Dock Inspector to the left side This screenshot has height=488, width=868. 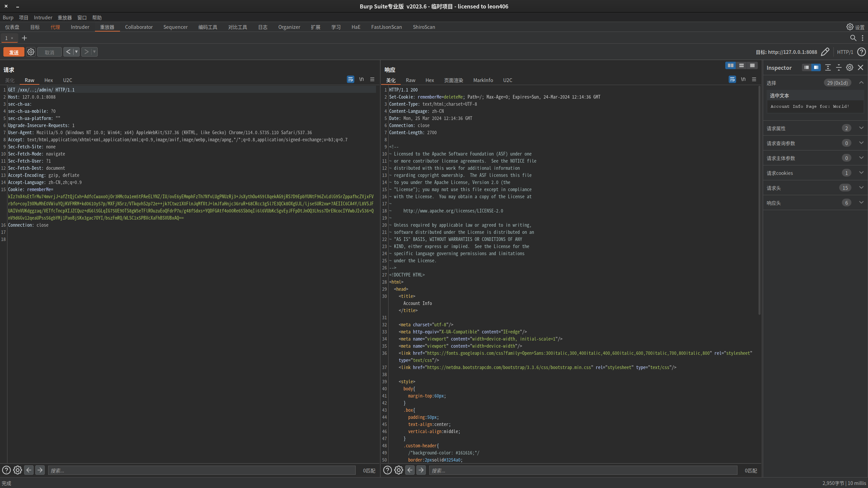[x=807, y=67]
